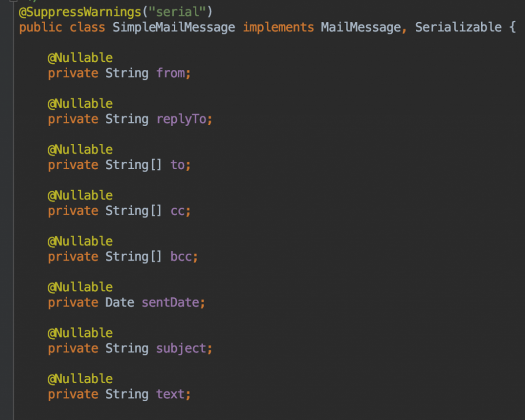The image size is (525, 420).
Task: Click the to field variable name
Action: coord(177,165)
